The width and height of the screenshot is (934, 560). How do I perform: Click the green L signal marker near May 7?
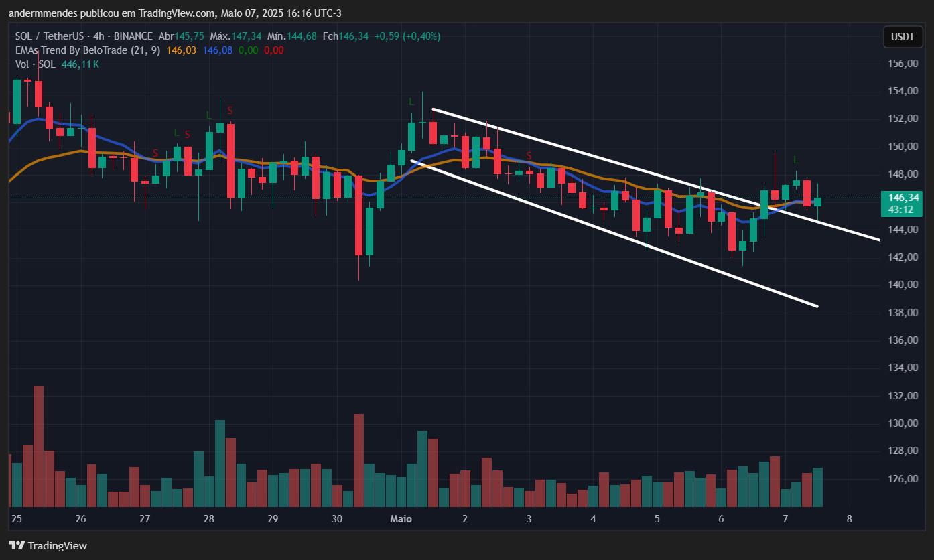(x=795, y=160)
